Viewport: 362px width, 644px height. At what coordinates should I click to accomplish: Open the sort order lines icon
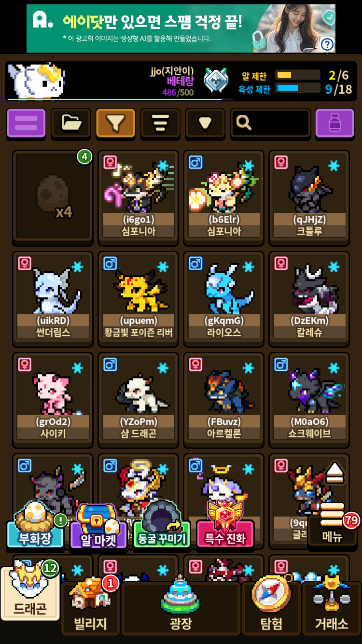(x=160, y=123)
